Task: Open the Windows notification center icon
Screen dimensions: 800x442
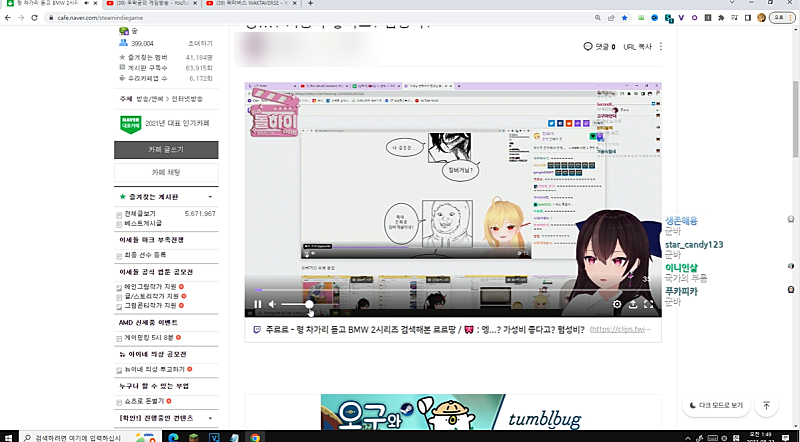Action: click(786, 437)
